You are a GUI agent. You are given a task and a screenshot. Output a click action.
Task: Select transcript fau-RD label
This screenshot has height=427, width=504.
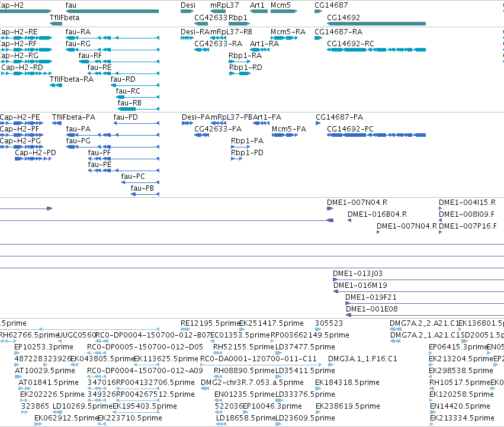click(123, 79)
